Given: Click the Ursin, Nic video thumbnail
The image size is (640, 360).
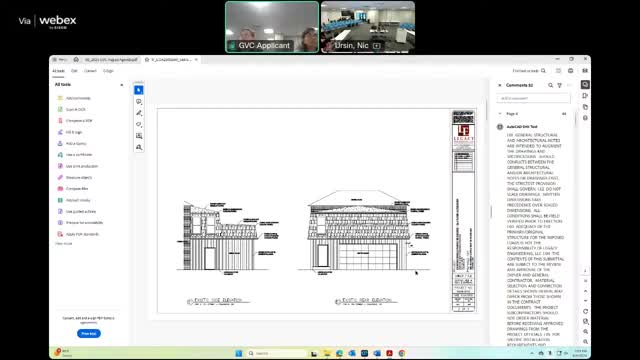Looking at the screenshot, I should (368, 27).
